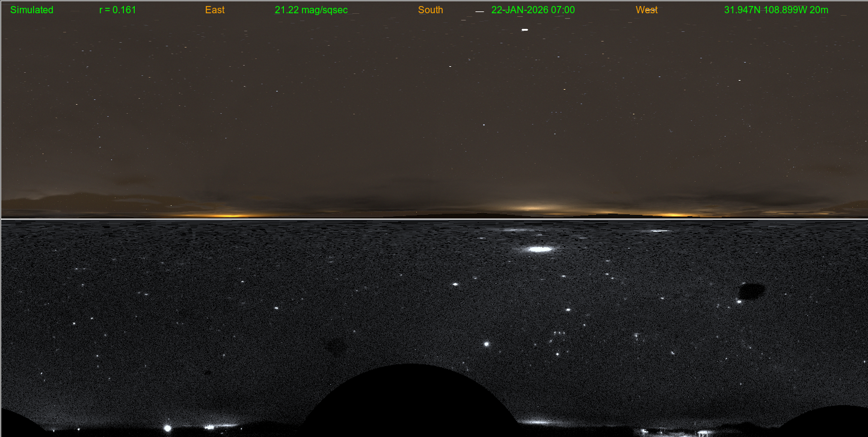Viewport: 868px width, 437px height.
Task: Click the orange West direction marker
Action: point(647,10)
